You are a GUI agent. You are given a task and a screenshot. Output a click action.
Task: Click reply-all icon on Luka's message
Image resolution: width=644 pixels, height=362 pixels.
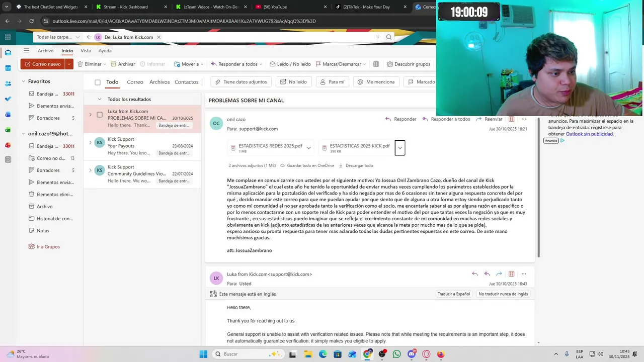coord(487,274)
